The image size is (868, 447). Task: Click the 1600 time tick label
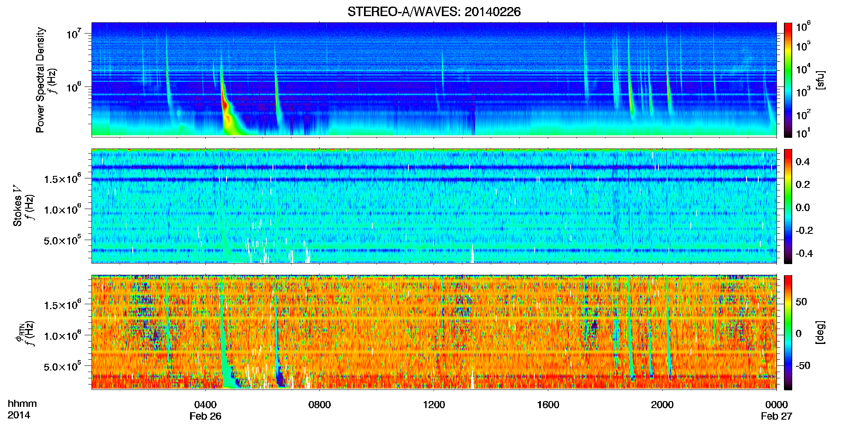[x=548, y=405]
